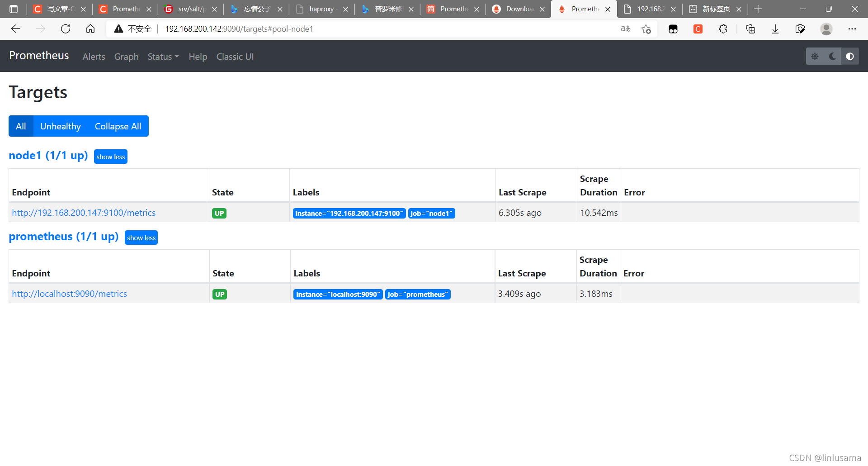Open browser home page

click(x=90, y=29)
